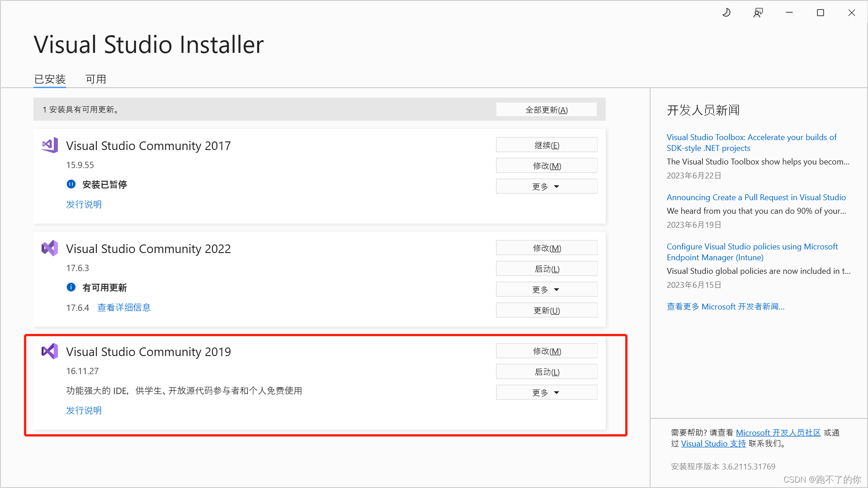Screen dimensions: 868x488
Task: Click the new version number 17.6.4
Action: click(78, 308)
